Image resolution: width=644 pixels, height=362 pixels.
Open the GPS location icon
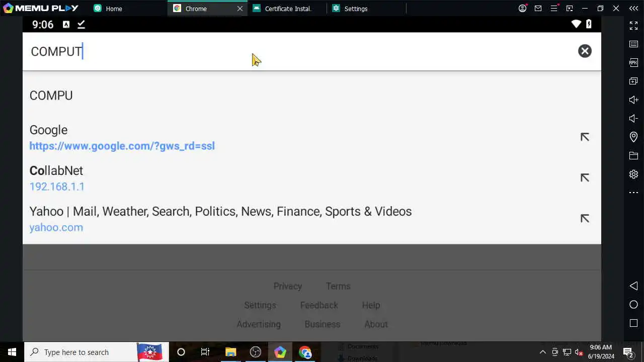(633, 137)
